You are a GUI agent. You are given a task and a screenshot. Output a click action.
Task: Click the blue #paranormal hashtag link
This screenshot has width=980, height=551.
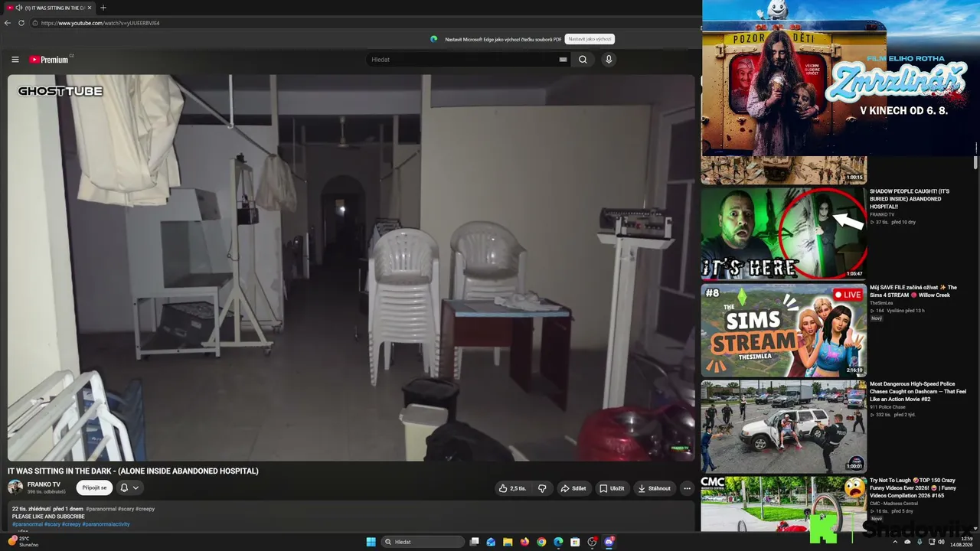pyautogui.click(x=27, y=524)
